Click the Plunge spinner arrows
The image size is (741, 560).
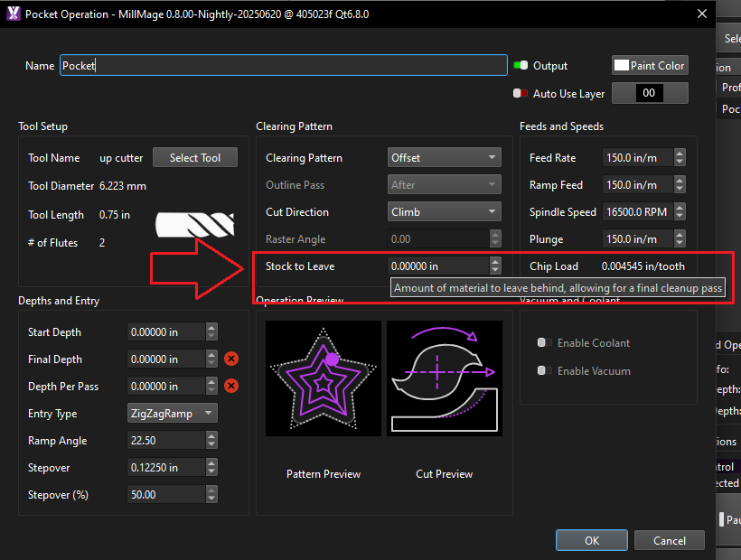(680, 239)
